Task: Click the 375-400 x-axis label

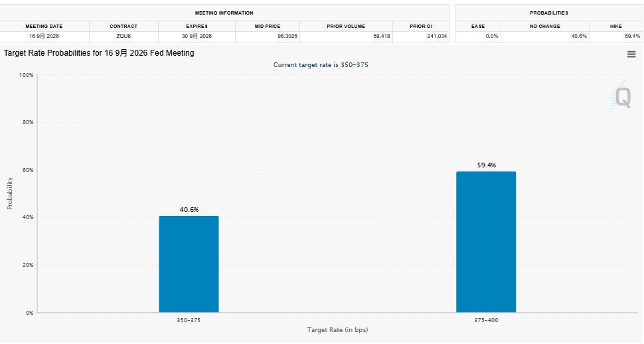Action: [486, 320]
